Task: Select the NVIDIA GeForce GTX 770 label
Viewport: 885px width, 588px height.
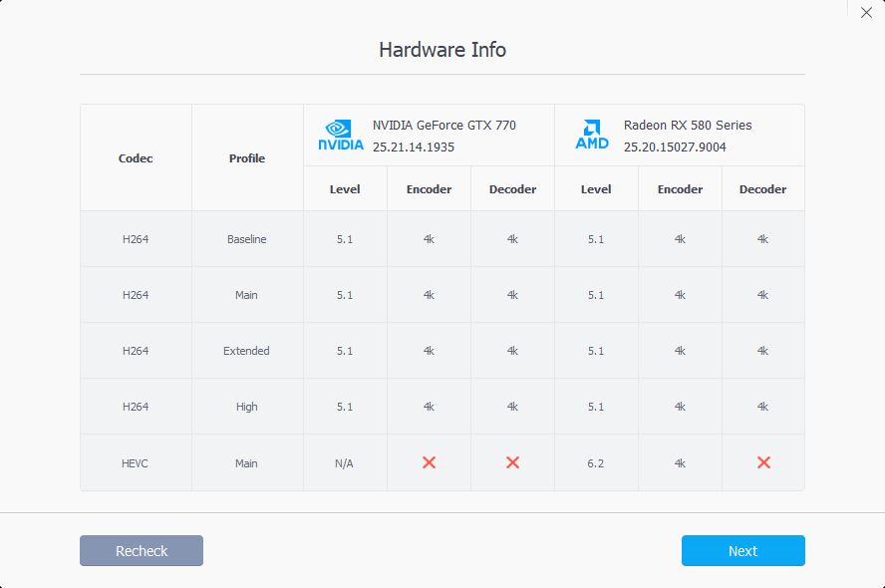Action: (x=444, y=126)
